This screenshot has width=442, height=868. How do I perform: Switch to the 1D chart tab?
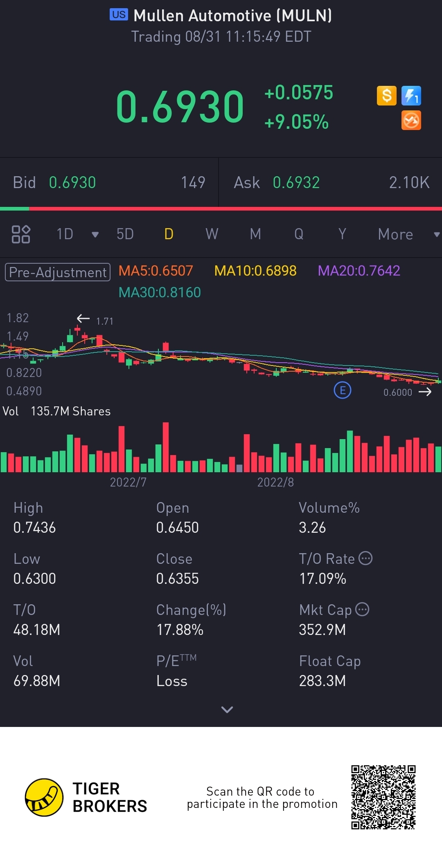(x=65, y=234)
